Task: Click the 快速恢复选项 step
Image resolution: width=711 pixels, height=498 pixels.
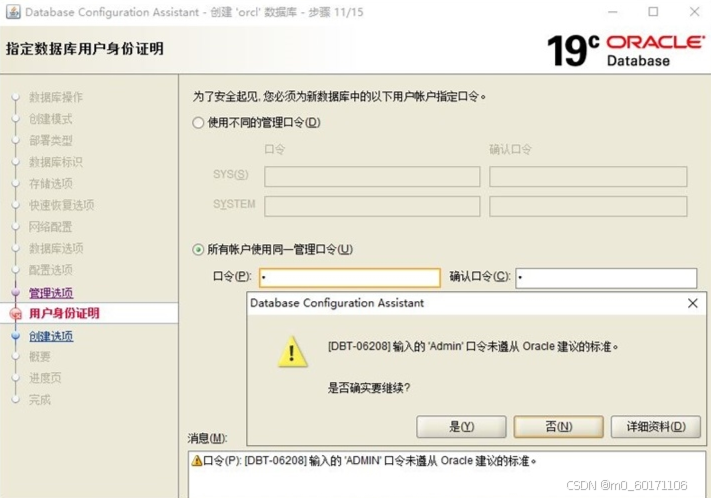Action: coord(61,205)
